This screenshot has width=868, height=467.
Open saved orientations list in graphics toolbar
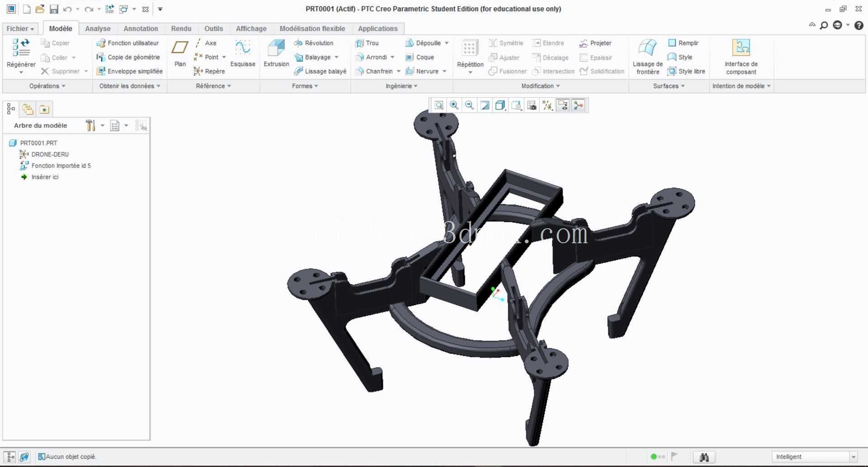[x=516, y=105]
